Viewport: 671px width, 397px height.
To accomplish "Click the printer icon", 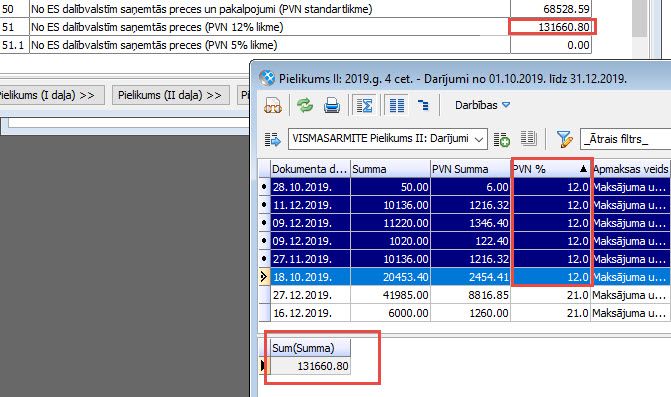I will pos(332,105).
